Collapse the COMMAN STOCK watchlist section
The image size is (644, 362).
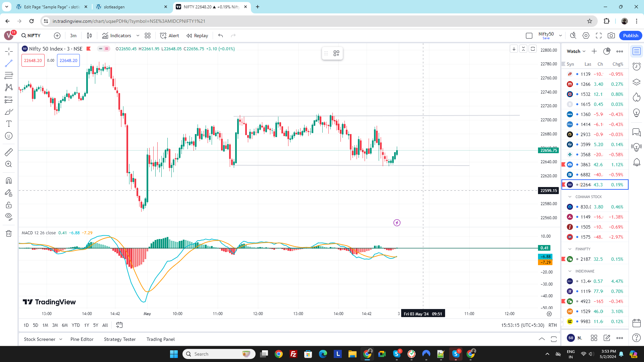(570, 197)
